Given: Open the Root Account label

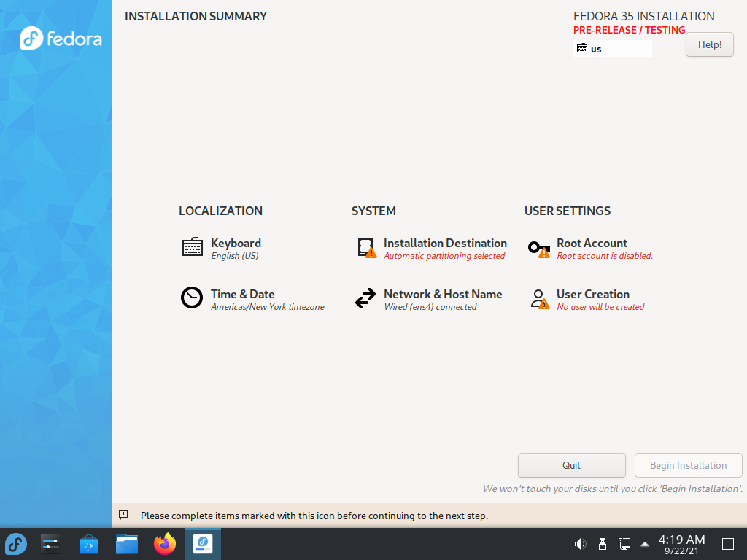Looking at the screenshot, I should coord(592,244).
